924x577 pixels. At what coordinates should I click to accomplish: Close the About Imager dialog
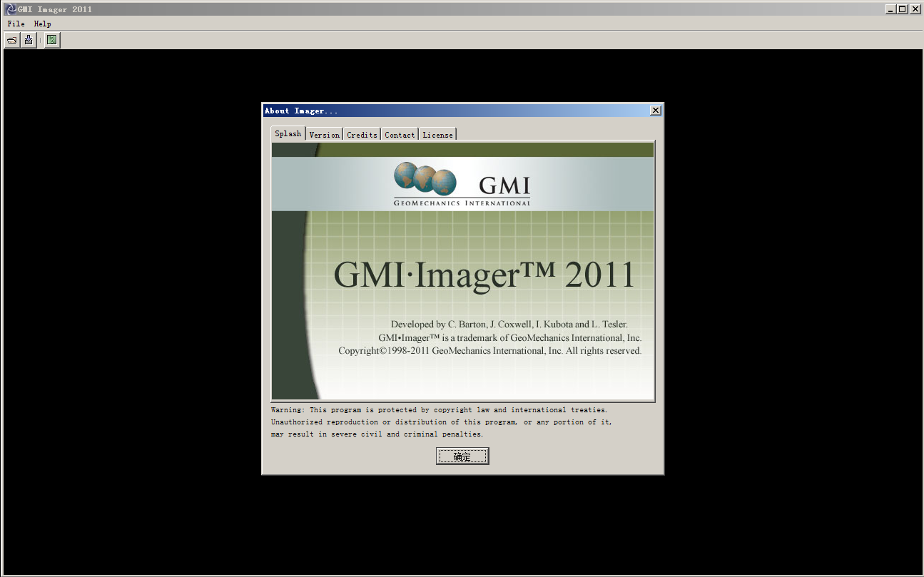coord(656,111)
